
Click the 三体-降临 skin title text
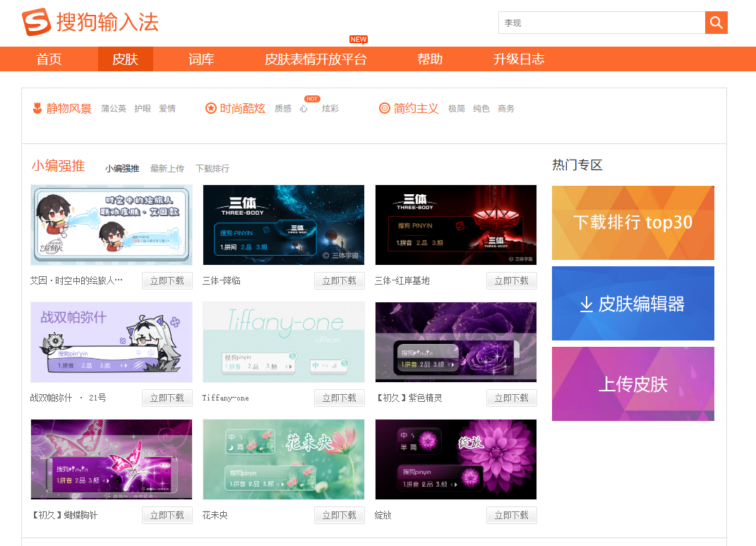(222, 280)
